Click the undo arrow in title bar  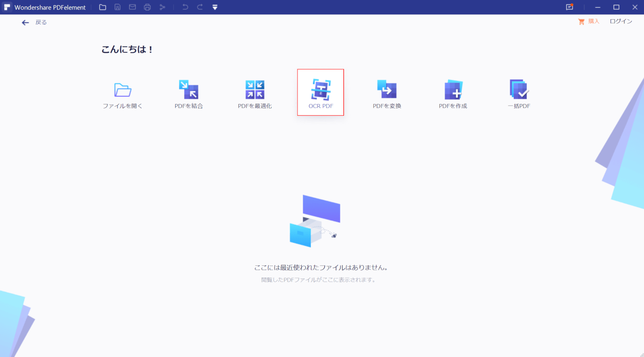(x=185, y=7)
